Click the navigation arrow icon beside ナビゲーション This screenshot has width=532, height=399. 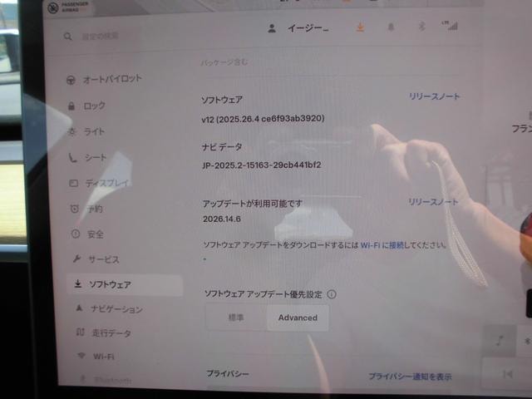(79, 308)
